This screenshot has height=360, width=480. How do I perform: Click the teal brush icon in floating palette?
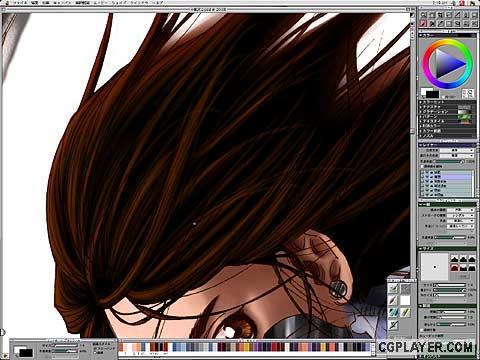coord(393,312)
